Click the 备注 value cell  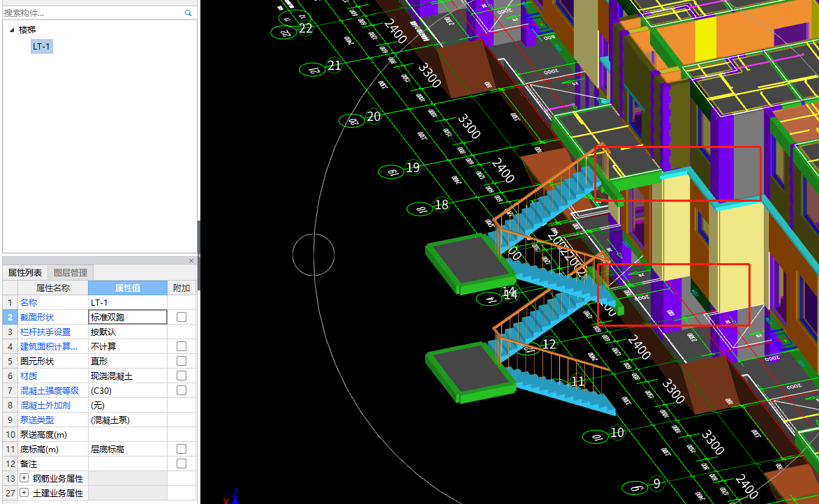(x=128, y=464)
